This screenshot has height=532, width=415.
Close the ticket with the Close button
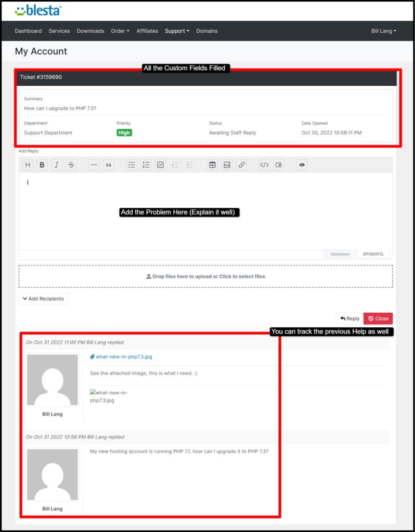tap(378, 318)
